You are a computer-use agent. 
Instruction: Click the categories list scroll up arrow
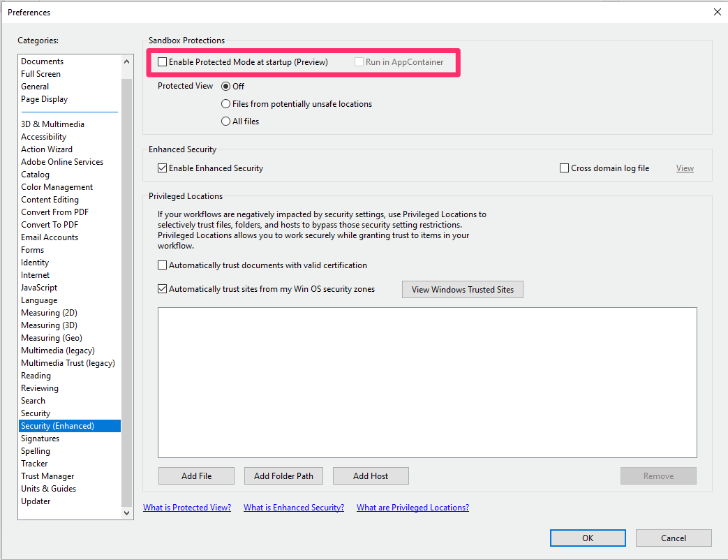[x=127, y=61]
